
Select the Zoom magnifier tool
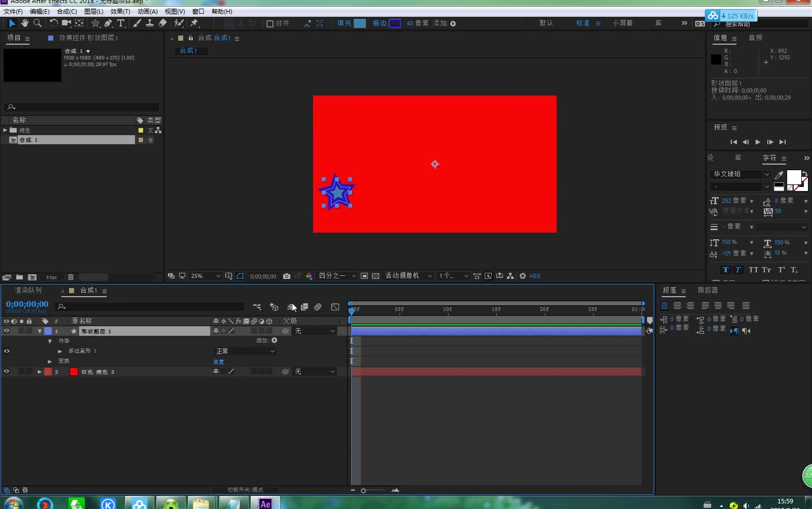pos(37,23)
